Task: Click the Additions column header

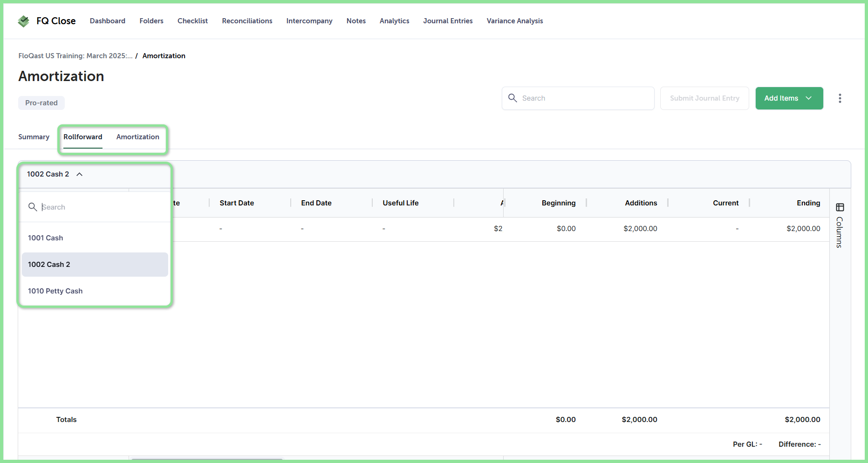Action: pyautogui.click(x=641, y=203)
